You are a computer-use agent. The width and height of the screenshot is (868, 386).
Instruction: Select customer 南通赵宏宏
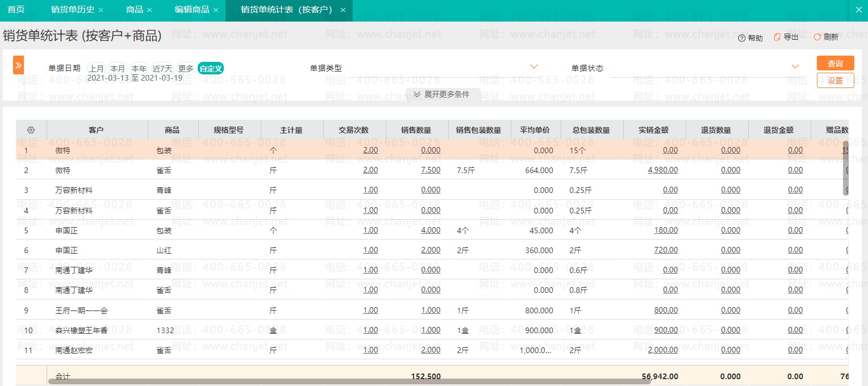(74, 350)
